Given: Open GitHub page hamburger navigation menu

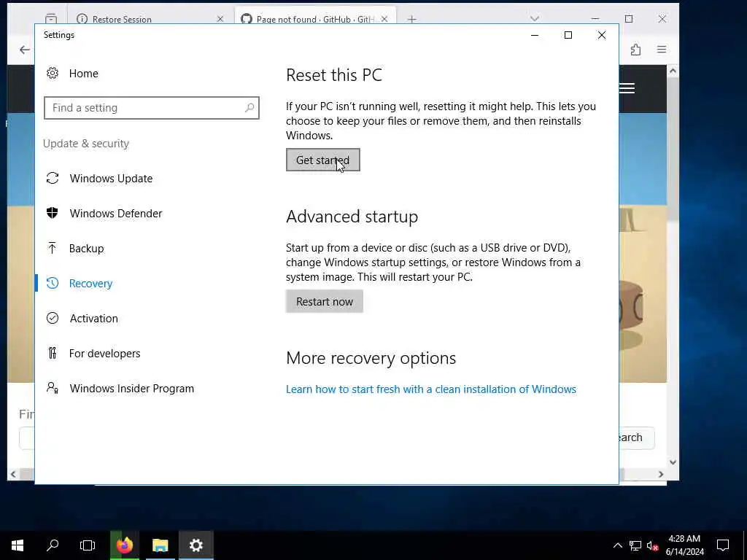Looking at the screenshot, I should click(627, 88).
